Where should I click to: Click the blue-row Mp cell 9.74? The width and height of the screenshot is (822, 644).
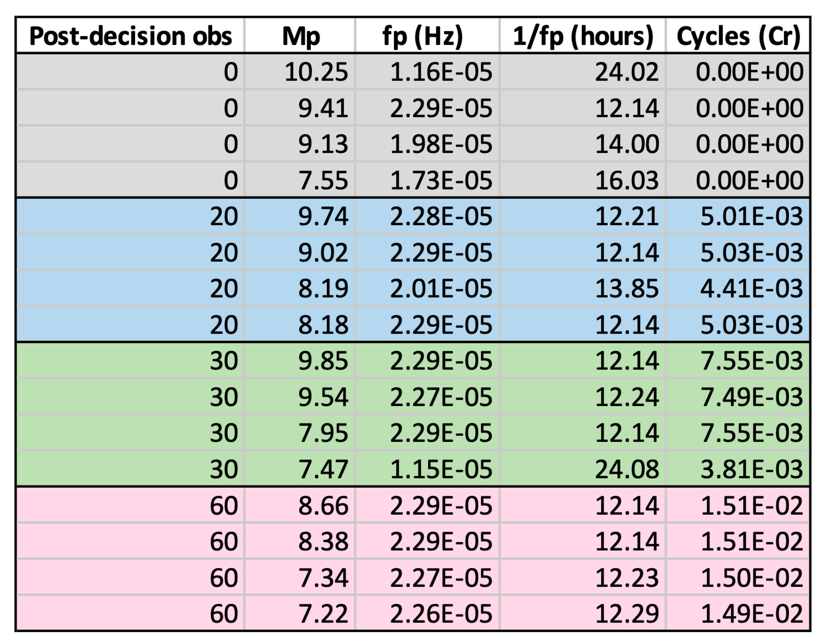click(x=323, y=216)
